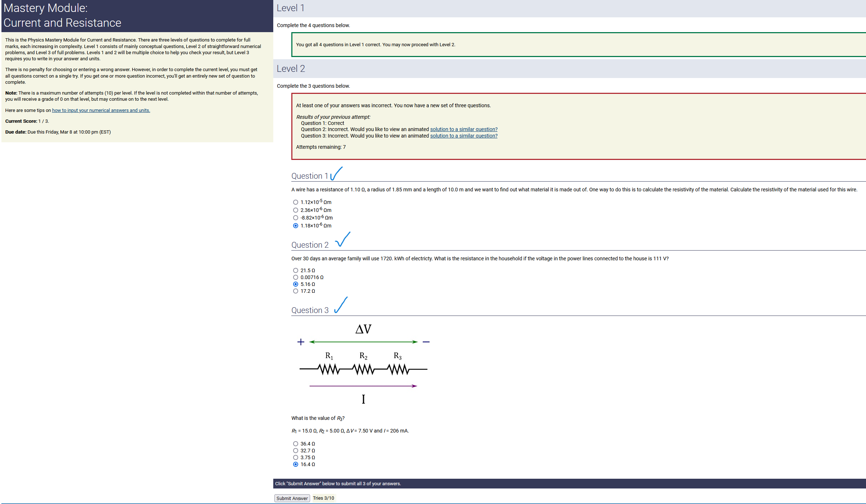The image size is (866, 504).
Task: Select the 2.36×10⁻⁶ Ωm answer option
Action: point(296,210)
